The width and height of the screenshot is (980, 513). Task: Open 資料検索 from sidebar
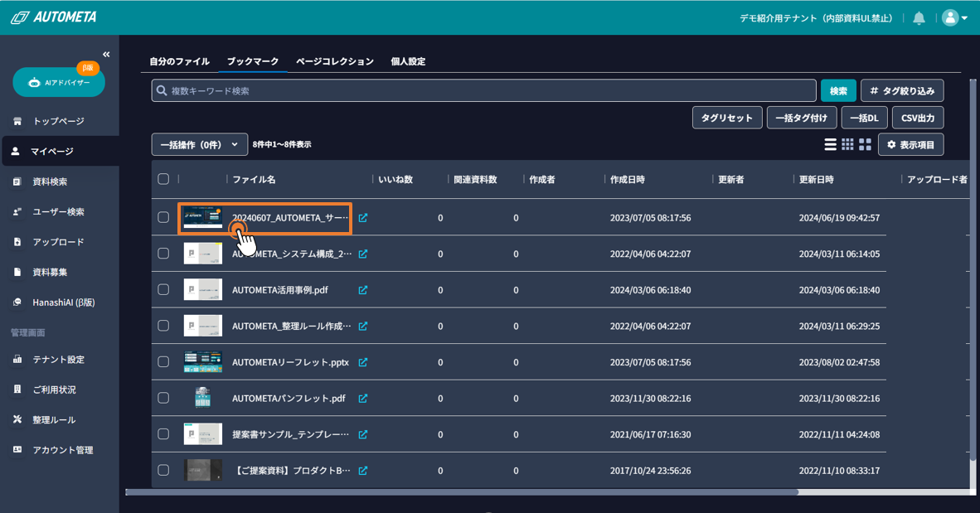click(x=50, y=181)
